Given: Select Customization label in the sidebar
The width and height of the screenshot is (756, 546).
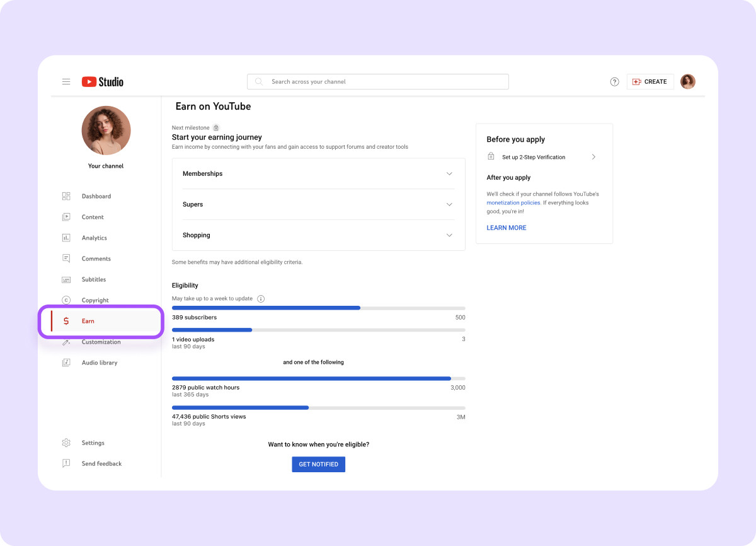Looking at the screenshot, I should tap(101, 342).
